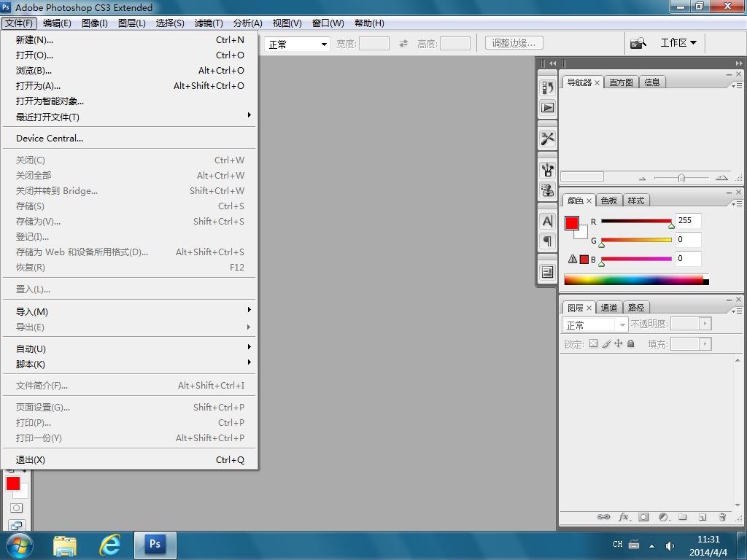Click the create new layer icon
Screen dimensions: 747x560
click(x=703, y=517)
